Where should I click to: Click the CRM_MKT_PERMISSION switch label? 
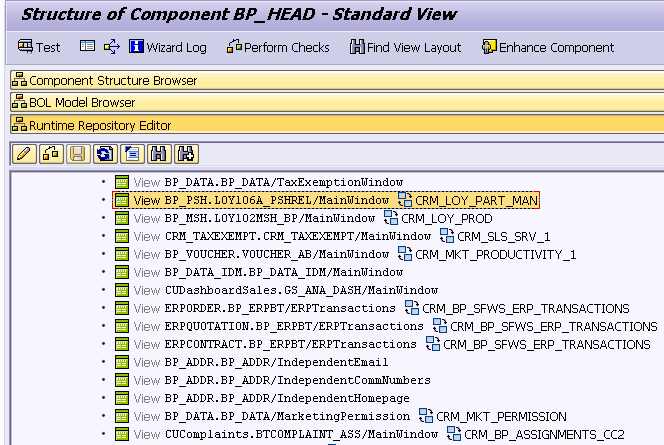point(501,417)
